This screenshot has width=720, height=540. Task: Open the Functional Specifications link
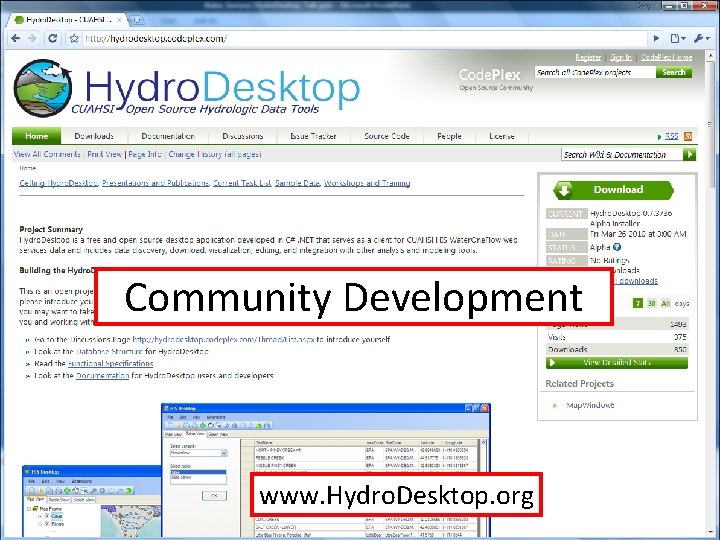tap(110, 363)
